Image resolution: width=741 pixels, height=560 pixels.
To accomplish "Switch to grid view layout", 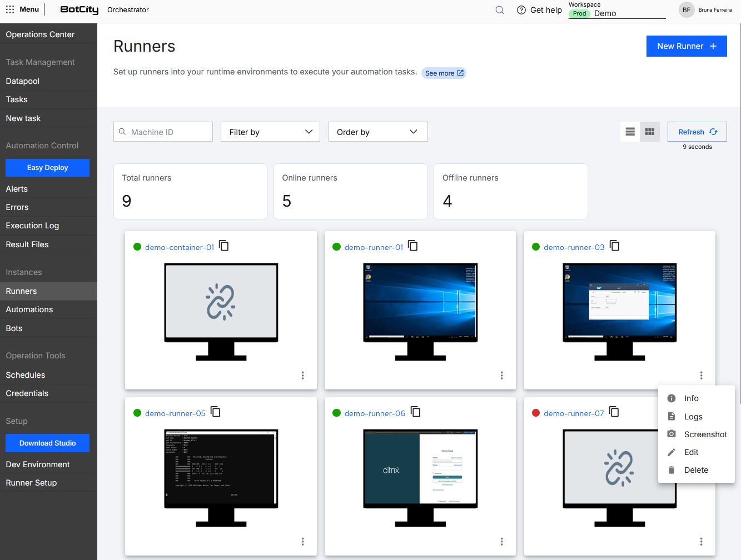I will pyautogui.click(x=650, y=132).
